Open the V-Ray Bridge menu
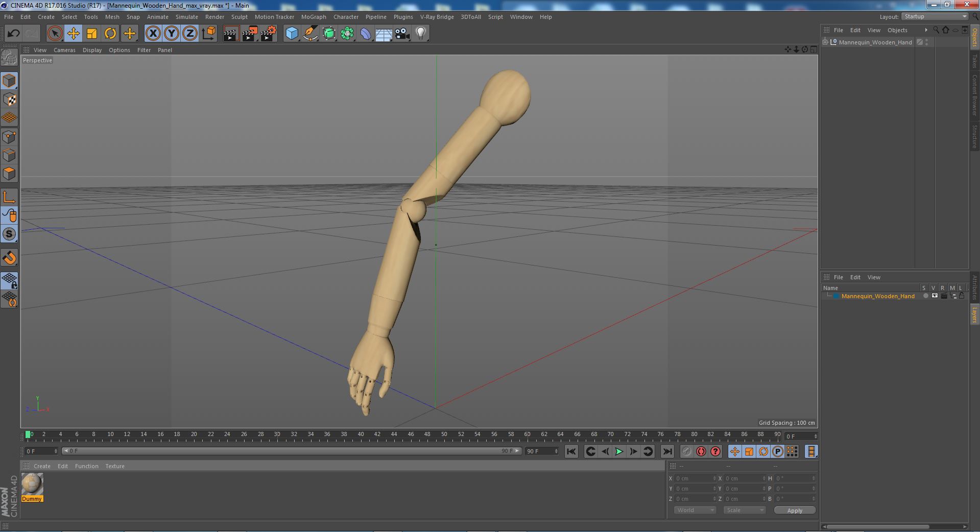Viewport: 980px width, 532px height. click(x=437, y=17)
